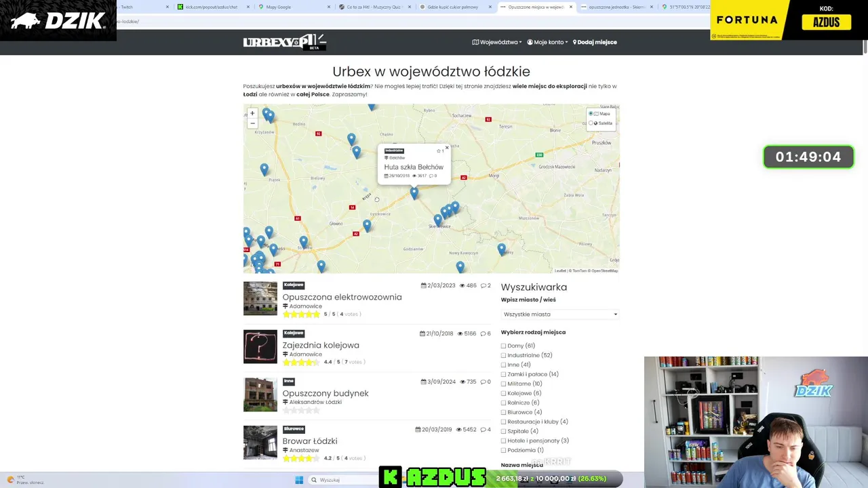Switch to Gdzie kupić cukier palmowy tab

[456, 7]
